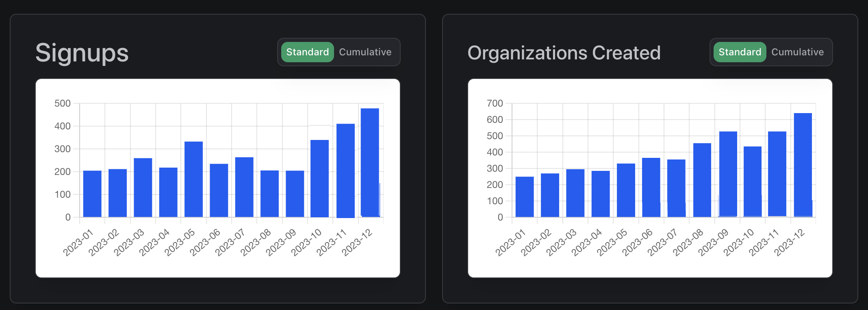Click the 2023-09 bar in Signups chart
This screenshot has height=310, width=868.
[x=295, y=194]
